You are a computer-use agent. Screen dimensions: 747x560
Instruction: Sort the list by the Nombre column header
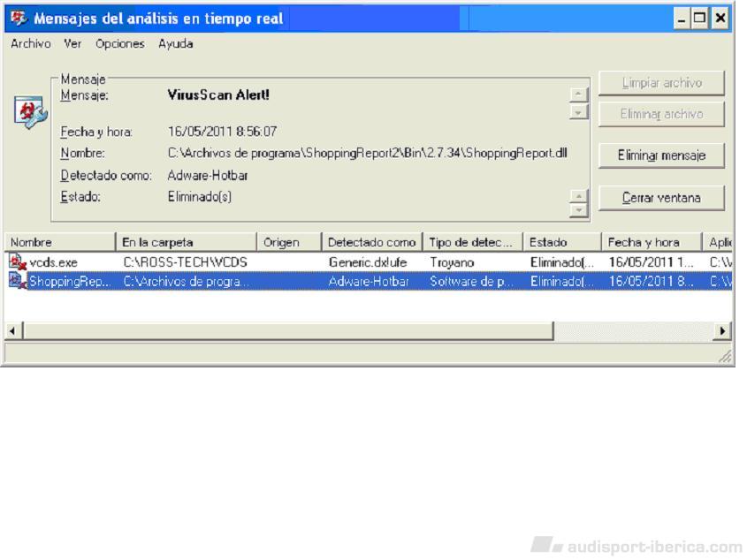click(x=60, y=242)
